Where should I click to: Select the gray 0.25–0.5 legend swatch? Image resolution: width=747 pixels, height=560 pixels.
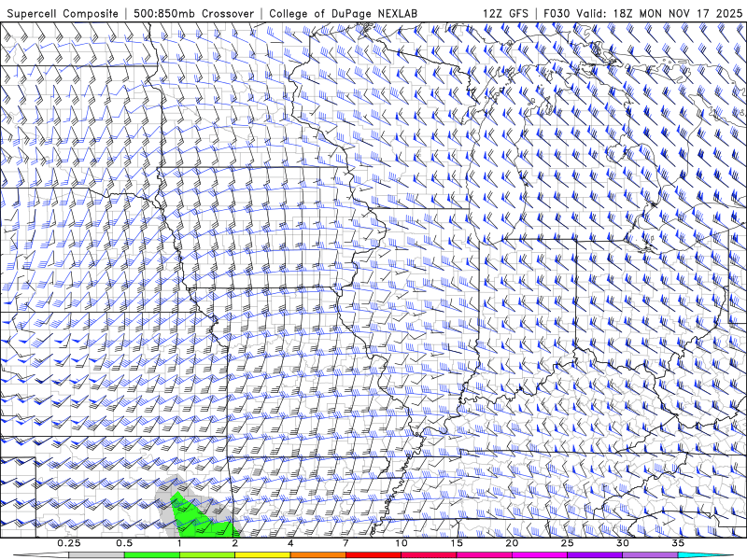coord(96,555)
